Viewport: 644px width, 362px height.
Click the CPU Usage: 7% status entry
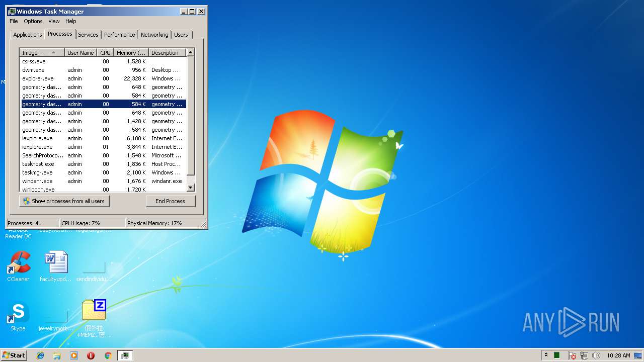pyautogui.click(x=93, y=223)
